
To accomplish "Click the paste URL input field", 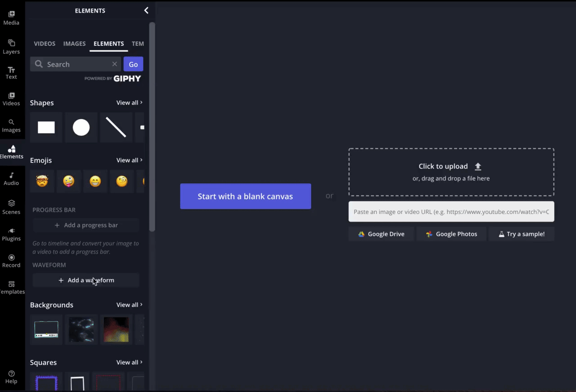I will click(451, 212).
